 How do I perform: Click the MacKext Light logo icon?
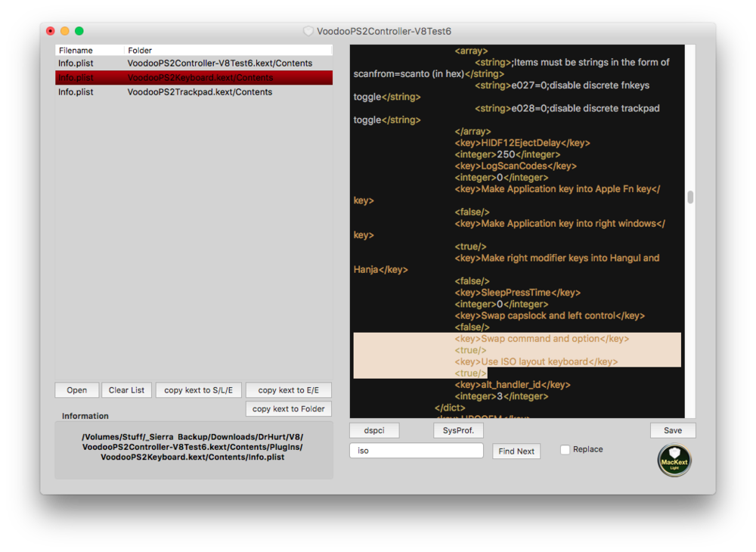(673, 460)
